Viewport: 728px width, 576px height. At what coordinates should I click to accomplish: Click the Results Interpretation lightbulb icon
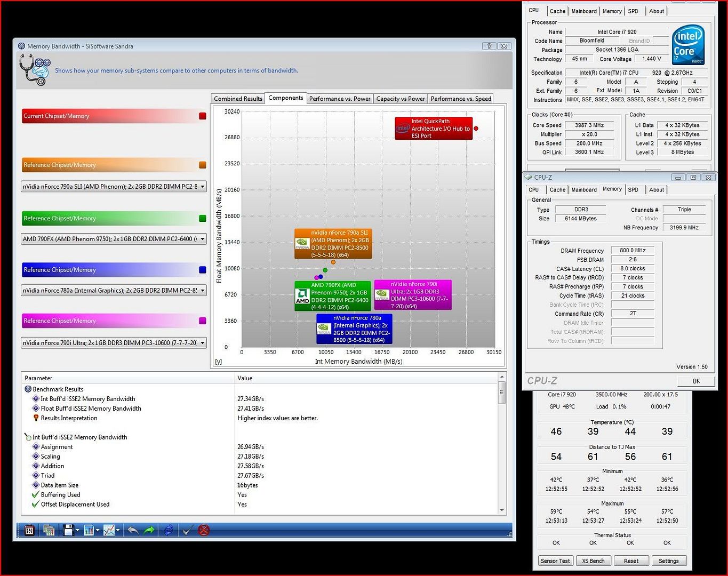pyautogui.click(x=36, y=418)
